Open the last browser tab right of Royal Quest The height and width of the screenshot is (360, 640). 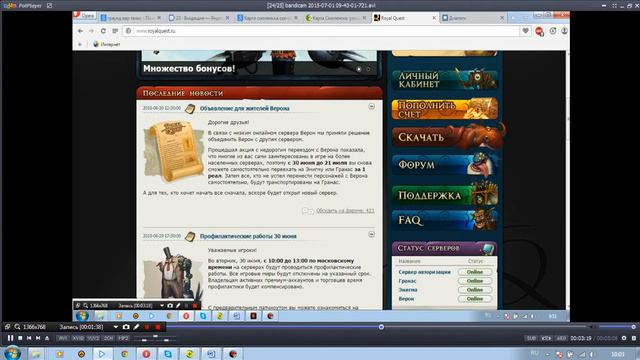coord(473,18)
